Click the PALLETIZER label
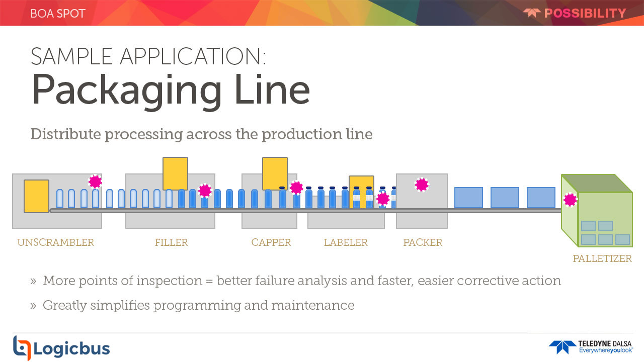 (x=602, y=259)
